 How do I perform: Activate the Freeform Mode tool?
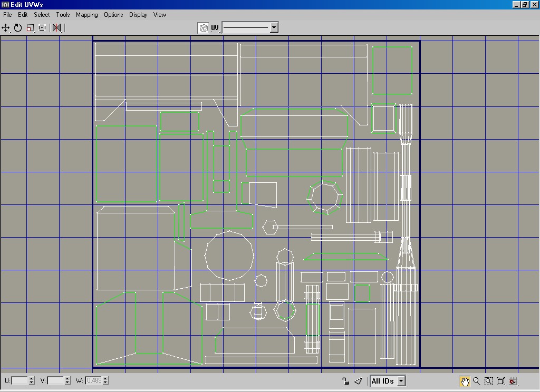point(42,28)
